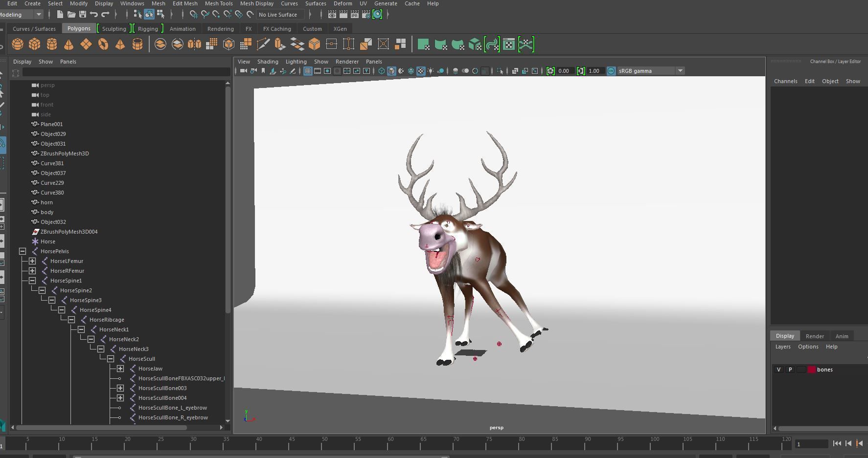Viewport: 868px width, 458px height.
Task: Create a polygon torus from the shelf
Action: (103, 44)
